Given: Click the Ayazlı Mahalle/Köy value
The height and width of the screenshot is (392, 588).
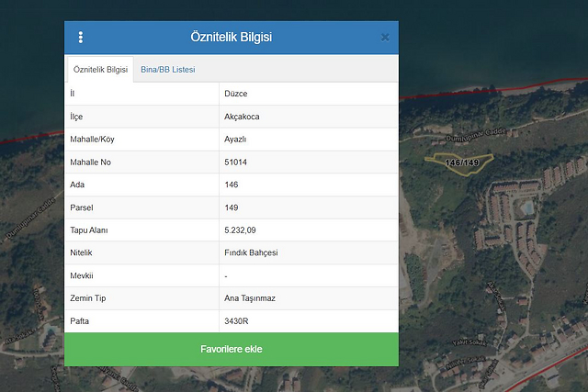Looking at the screenshot, I should point(236,140).
